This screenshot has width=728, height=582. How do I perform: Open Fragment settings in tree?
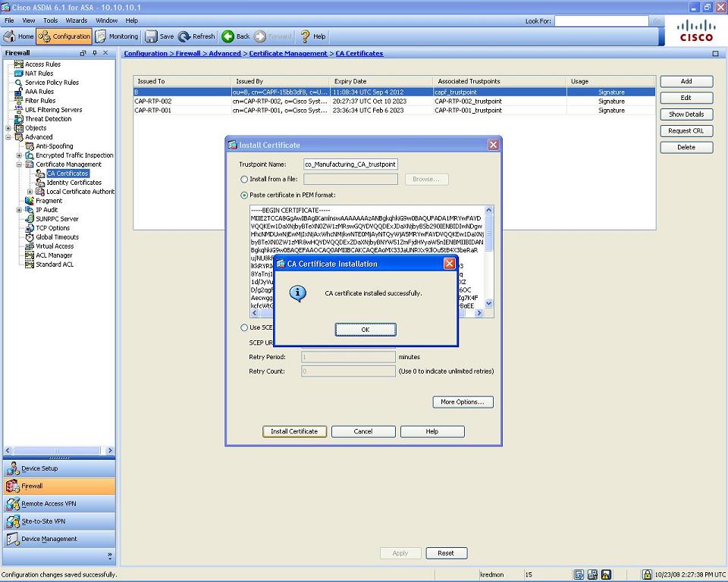[x=49, y=201]
